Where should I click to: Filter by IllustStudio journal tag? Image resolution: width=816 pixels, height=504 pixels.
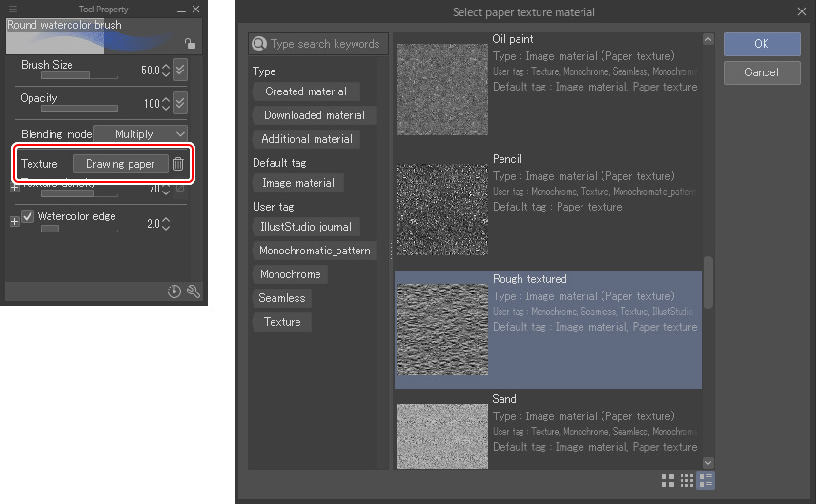[306, 227]
